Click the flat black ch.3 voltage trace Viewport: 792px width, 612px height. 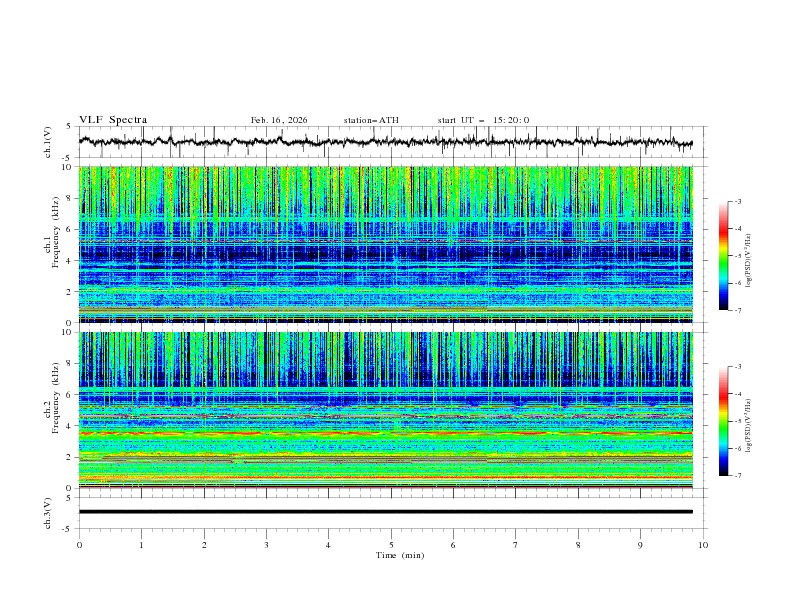click(x=386, y=512)
